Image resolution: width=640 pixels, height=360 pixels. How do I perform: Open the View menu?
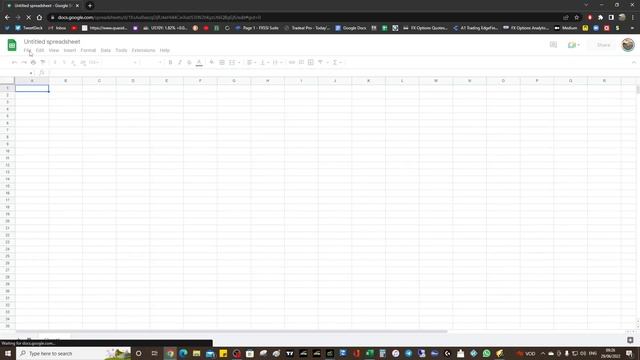(54, 50)
